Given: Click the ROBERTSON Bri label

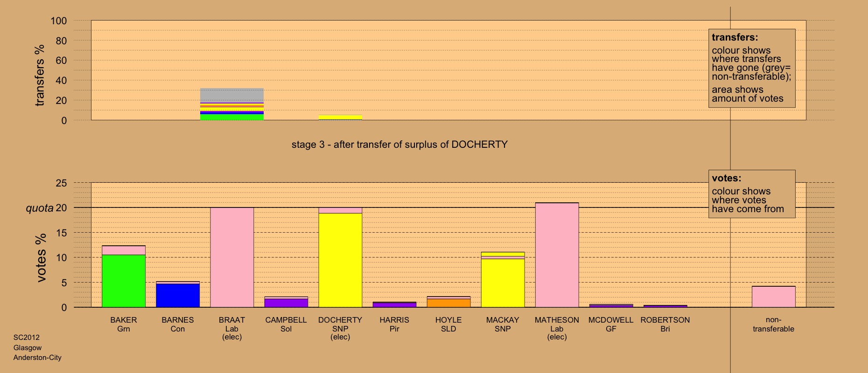Looking at the screenshot, I should (x=665, y=324).
